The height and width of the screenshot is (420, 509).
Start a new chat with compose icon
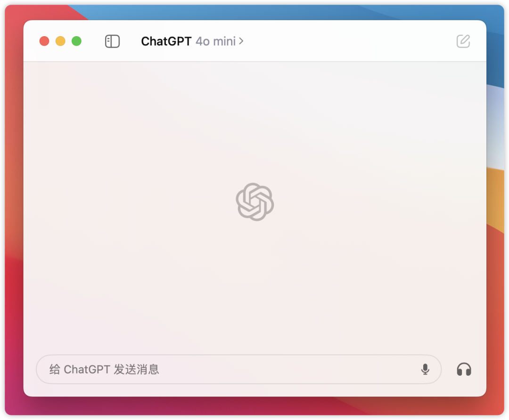coord(463,41)
